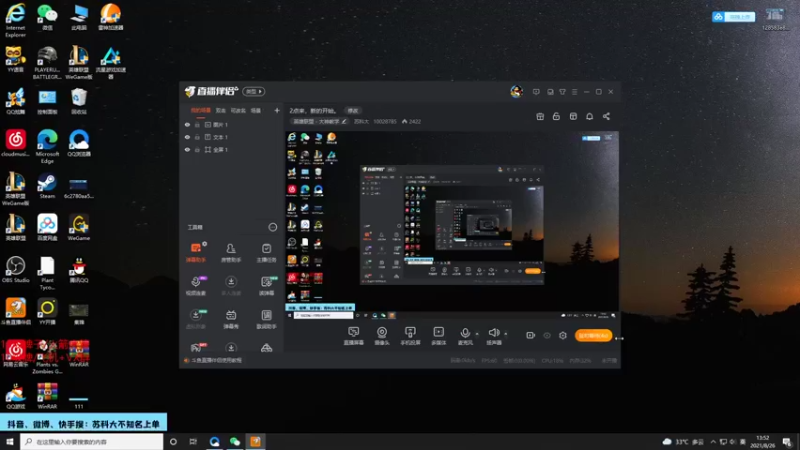Hide the 全屏 1 layer with its eye icon
Viewport: 800px width, 450px height.
(187, 150)
